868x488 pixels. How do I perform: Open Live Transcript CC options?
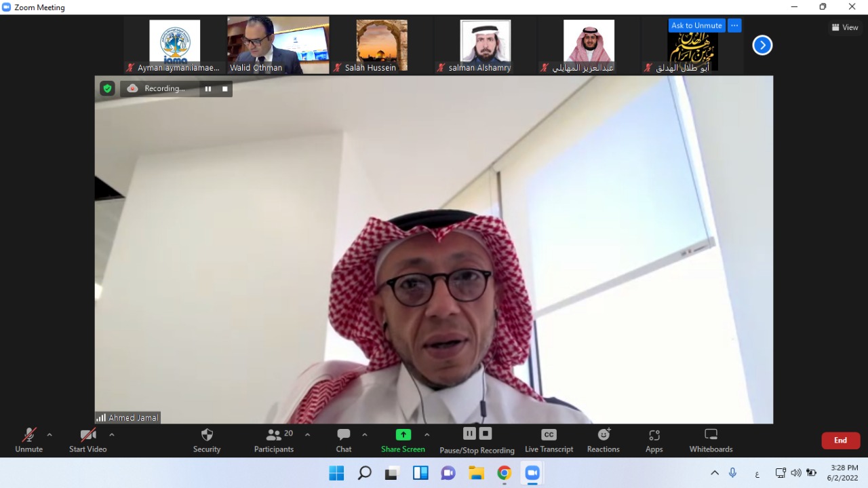point(549,440)
